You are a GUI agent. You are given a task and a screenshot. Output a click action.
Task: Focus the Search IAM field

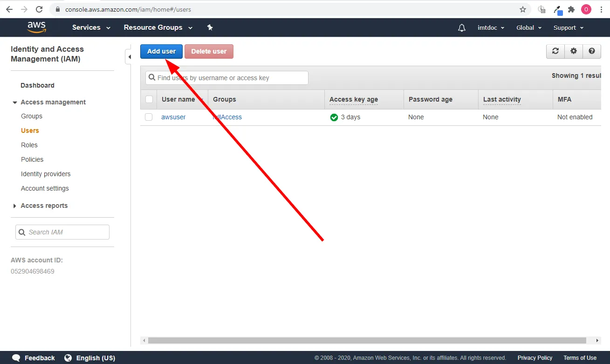point(62,232)
